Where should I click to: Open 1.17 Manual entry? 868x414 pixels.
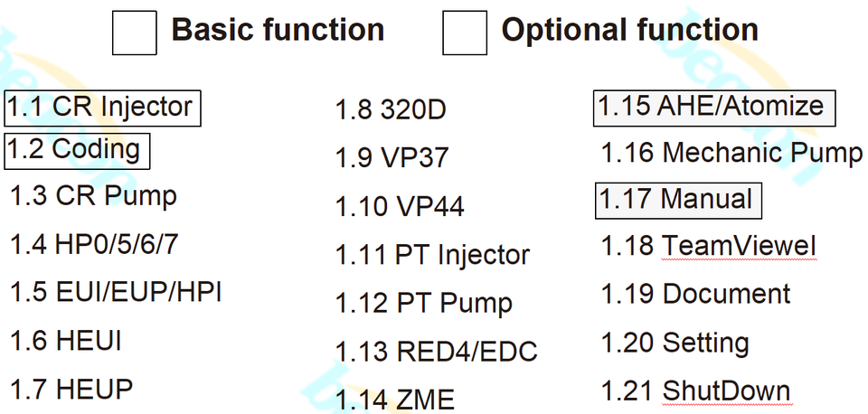pyautogui.click(x=677, y=199)
